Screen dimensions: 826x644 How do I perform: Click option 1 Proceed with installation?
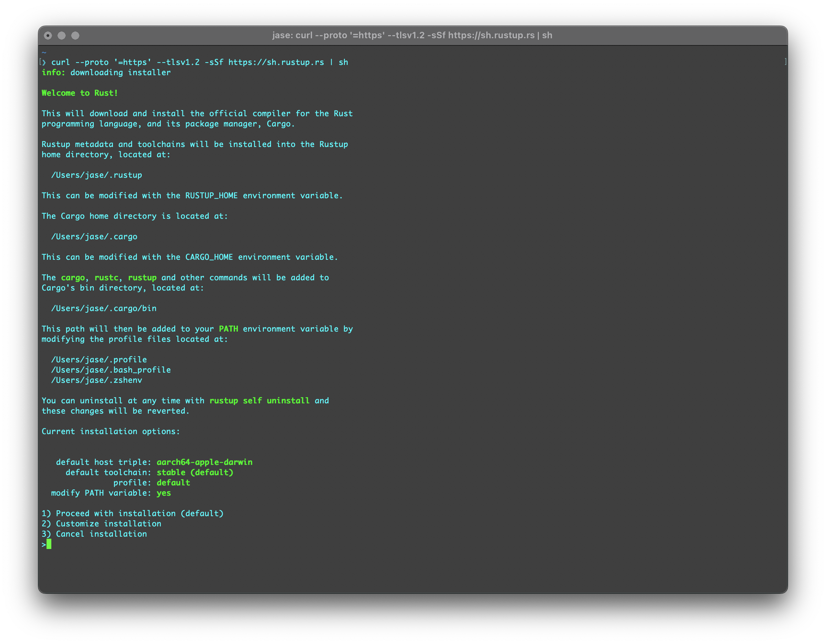pos(132,513)
